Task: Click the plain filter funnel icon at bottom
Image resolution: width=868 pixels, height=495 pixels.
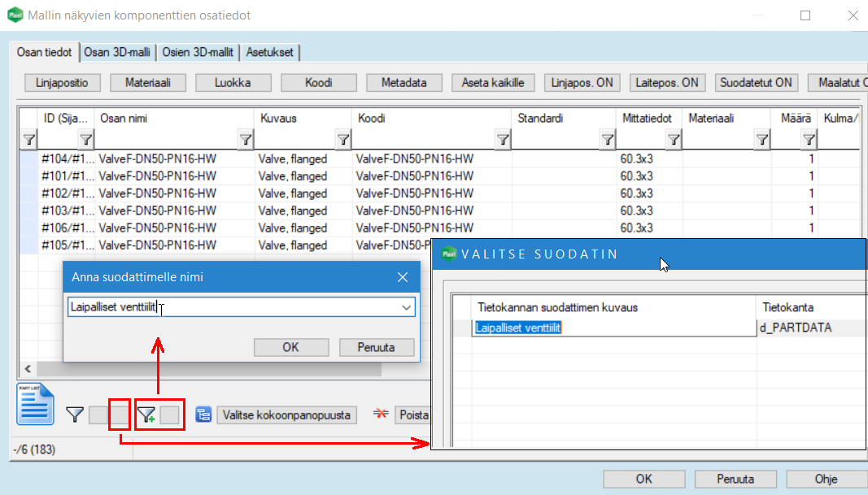Action: [75, 415]
